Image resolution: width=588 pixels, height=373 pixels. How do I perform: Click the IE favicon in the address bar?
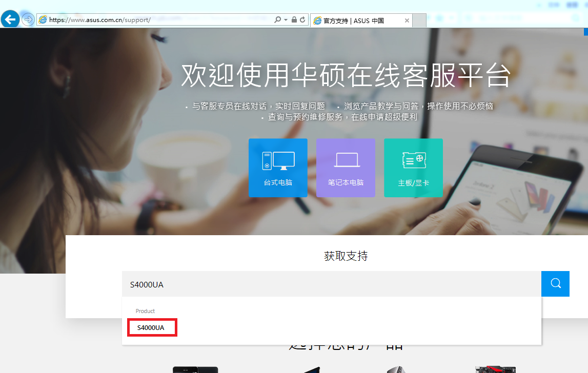click(42, 19)
